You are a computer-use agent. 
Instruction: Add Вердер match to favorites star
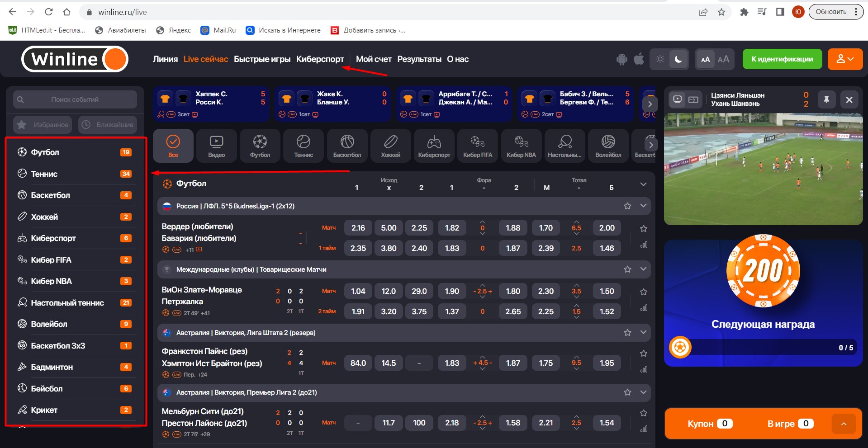pyautogui.click(x=644, y=229)
